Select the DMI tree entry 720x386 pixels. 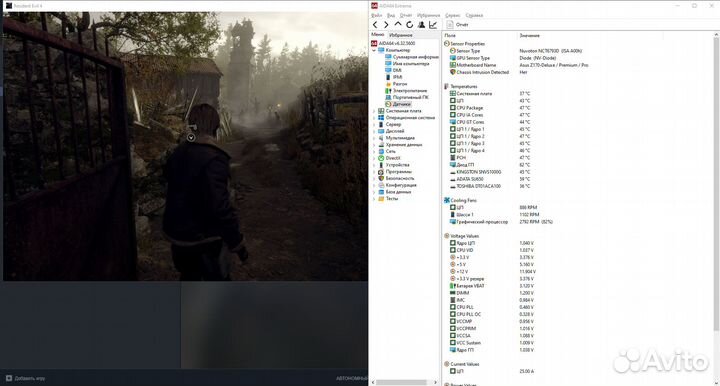coord(397,70)
